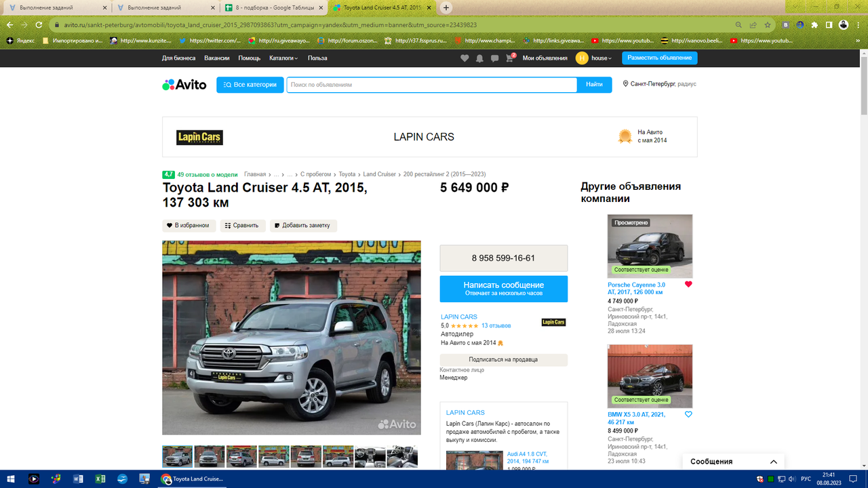The width and height of the screenshot is (868, 488).
Task: Open the Avito favorites heart icon
Action: pos(465,58)
